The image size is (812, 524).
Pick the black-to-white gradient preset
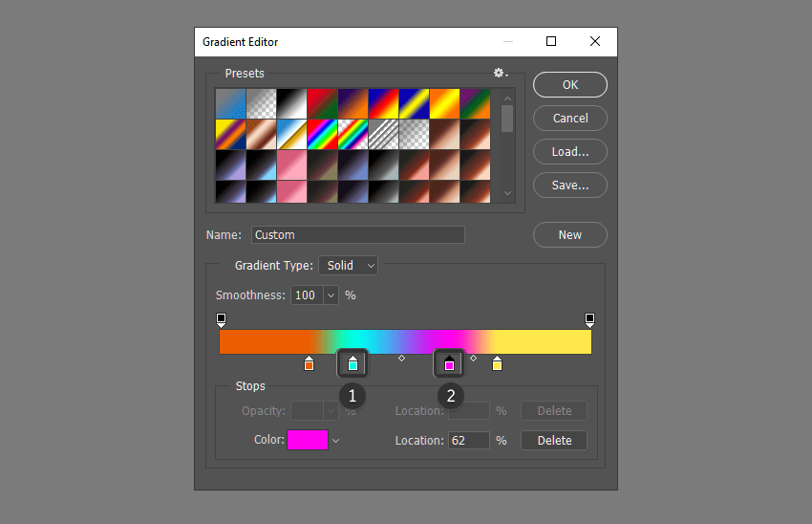click(292, 103)
